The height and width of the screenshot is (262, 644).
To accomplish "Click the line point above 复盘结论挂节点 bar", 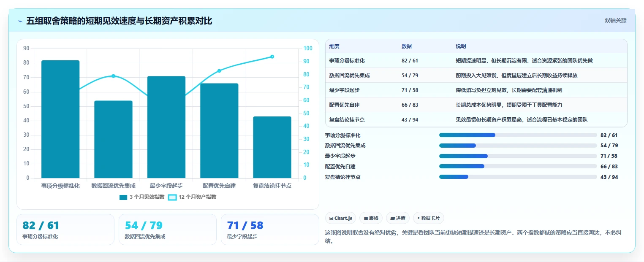I will pos(272,57).
